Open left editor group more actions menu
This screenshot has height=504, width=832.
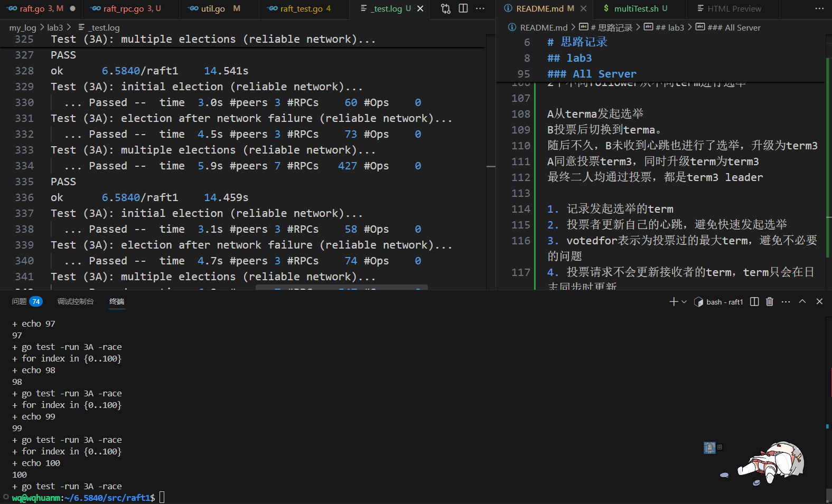480,8
